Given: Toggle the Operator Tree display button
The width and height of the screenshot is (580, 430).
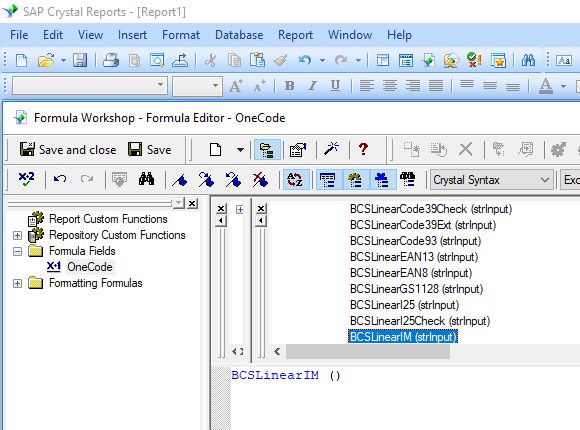Looking at the screenshot, I should click(x=382, y=180).
